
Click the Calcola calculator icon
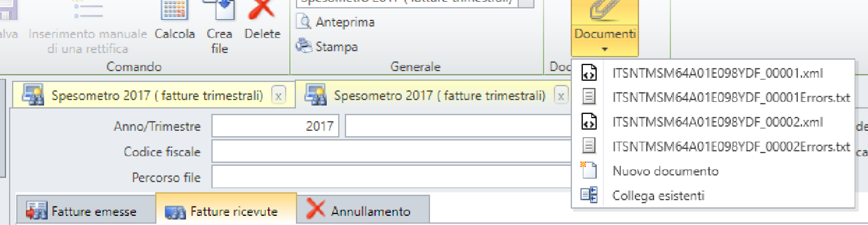[175, 11]
